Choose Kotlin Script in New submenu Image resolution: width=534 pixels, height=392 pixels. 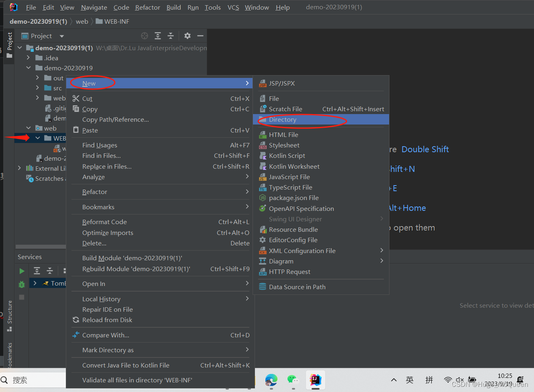point(321,155)
